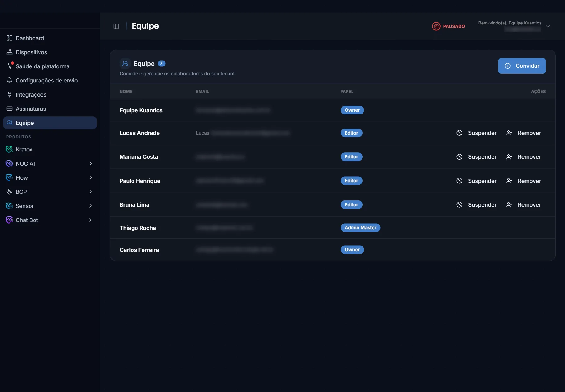Click suspend icon for Lucas Andrade
The image size is (565, 392).
(x=459, y=133)
